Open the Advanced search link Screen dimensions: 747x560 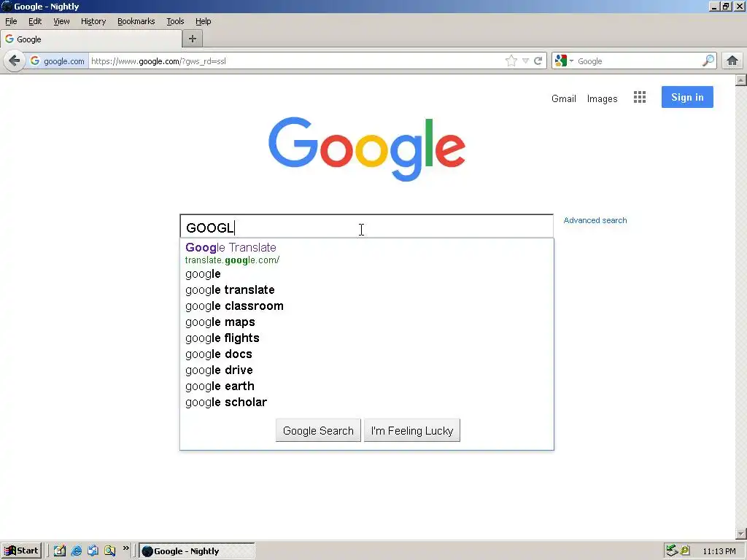click(x=595, y=220)
